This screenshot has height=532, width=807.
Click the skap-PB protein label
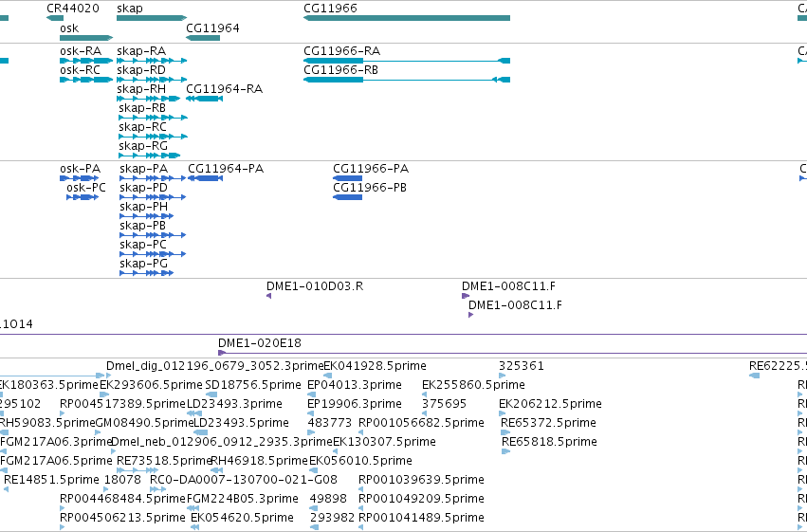point(142,226)
